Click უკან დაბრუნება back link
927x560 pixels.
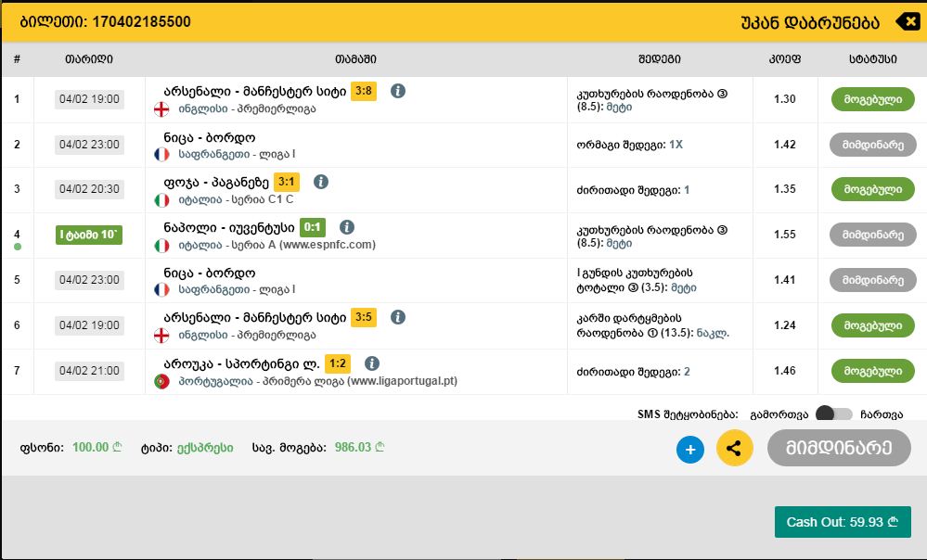click(x=810, y=22)
